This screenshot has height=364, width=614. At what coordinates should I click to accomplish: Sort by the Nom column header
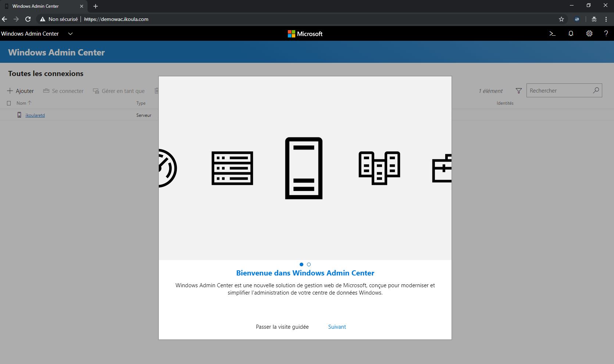pyautogui.click(x=24, y=103)
